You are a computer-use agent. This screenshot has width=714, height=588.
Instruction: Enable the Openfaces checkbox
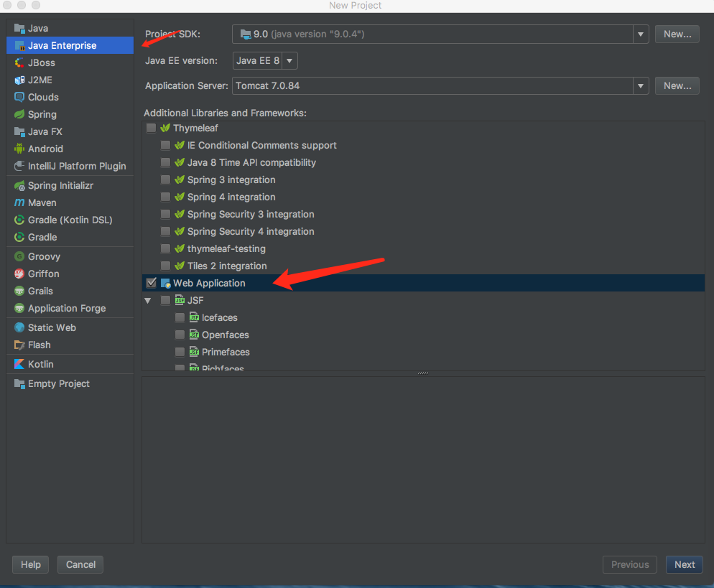point(180,335)
